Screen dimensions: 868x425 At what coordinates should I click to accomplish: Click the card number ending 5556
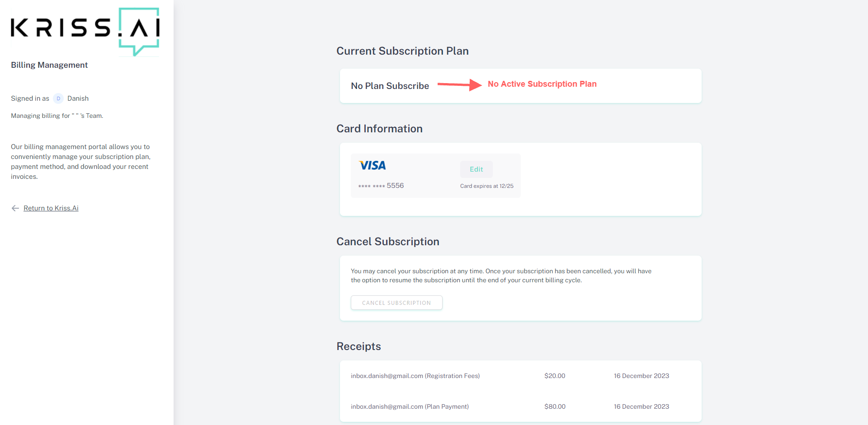pyautogui.click(x=381, y=186)
